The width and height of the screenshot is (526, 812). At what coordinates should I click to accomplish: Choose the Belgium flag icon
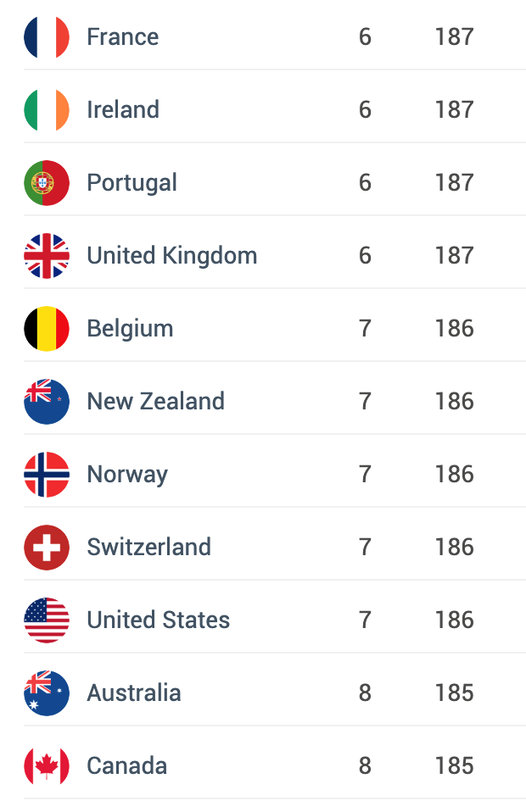pos(47,329)
